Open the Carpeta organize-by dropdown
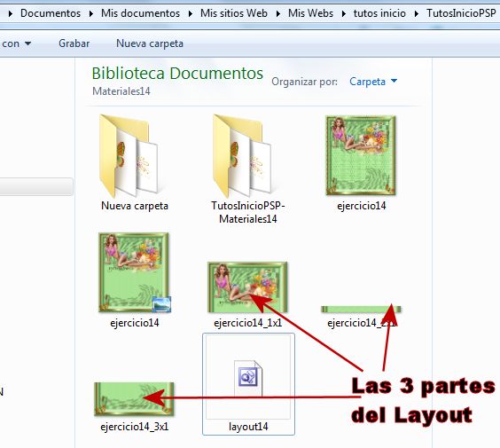This screenshot has width=500, height=448. tap(373, 82)
